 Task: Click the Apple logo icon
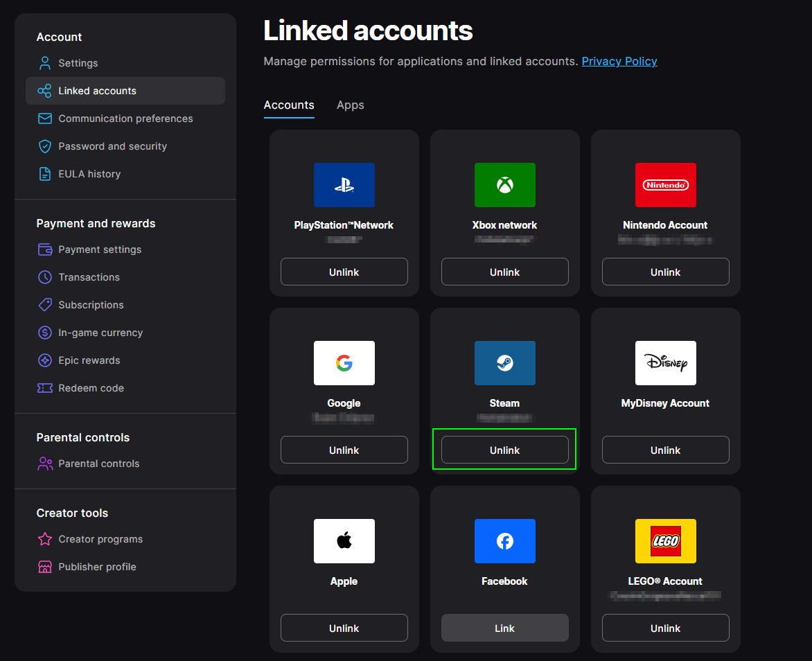pos(344,541)
